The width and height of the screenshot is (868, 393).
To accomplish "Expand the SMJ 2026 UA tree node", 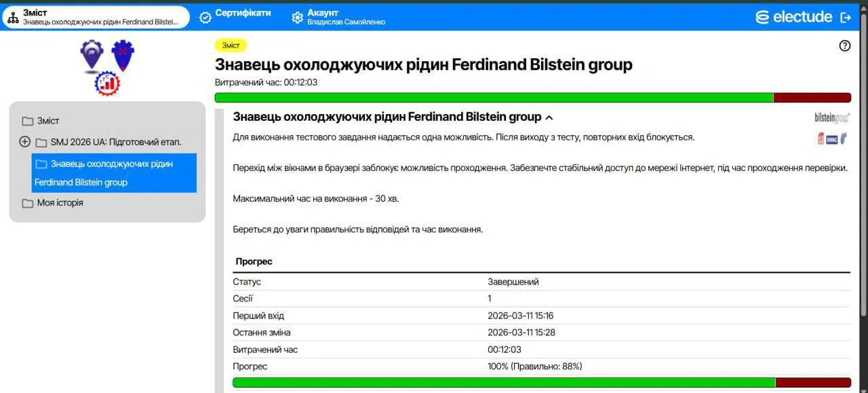I will pyautogui.click(x=25, y=142).
